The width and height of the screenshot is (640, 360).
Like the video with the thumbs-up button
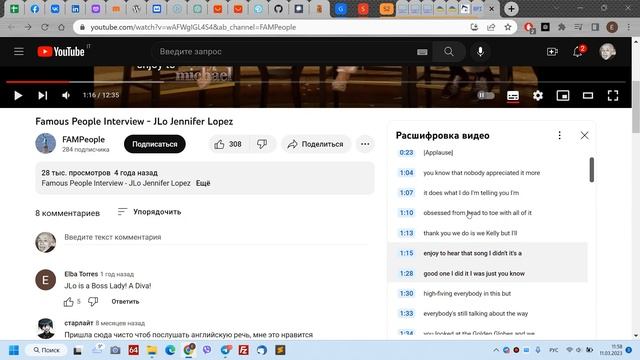point(228,144)
